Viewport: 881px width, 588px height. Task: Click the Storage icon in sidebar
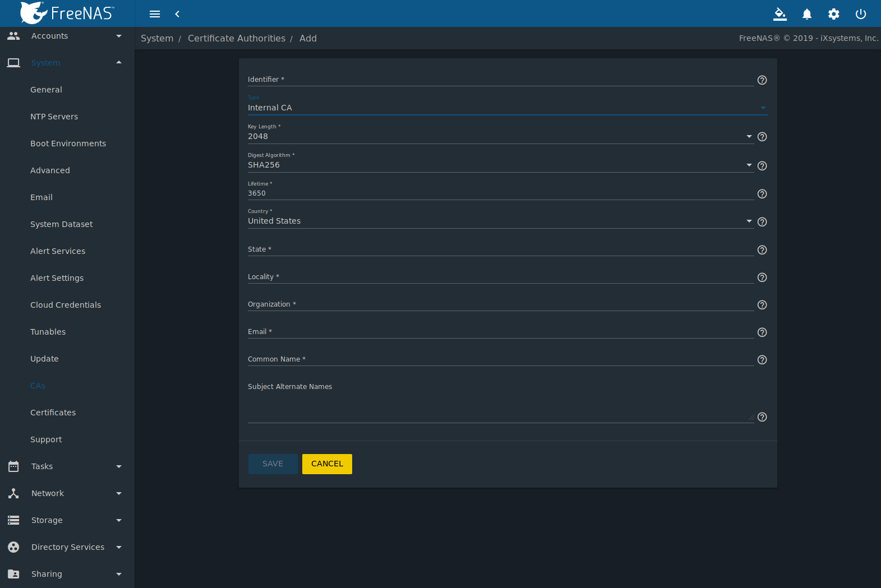pos(13,520)
